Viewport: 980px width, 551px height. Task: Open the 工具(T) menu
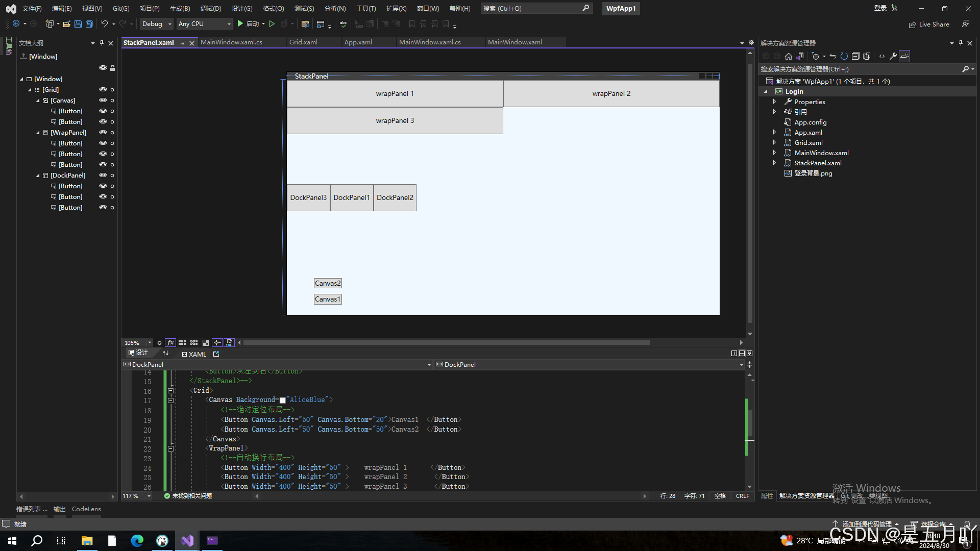click(366, 9)
